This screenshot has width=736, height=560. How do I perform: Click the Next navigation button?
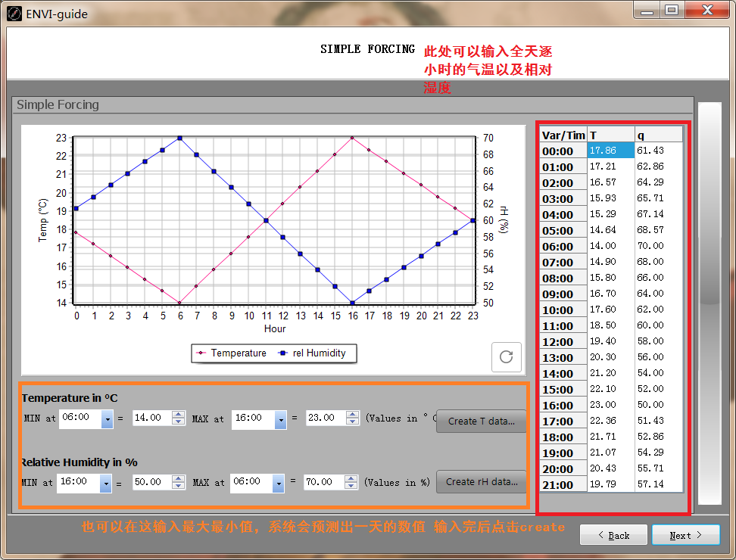685,534
